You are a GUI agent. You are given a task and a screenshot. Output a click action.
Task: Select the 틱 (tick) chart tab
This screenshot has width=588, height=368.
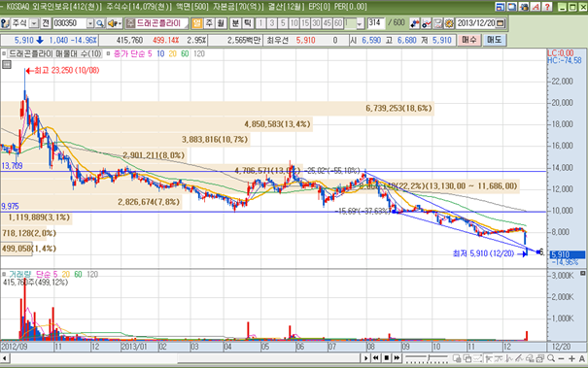pos(248,23)
